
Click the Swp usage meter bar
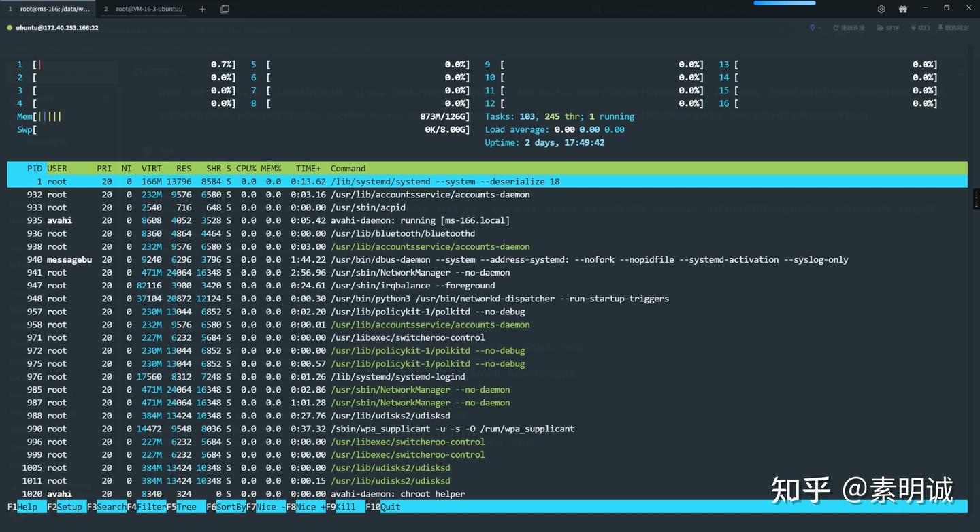pos(244,129)
